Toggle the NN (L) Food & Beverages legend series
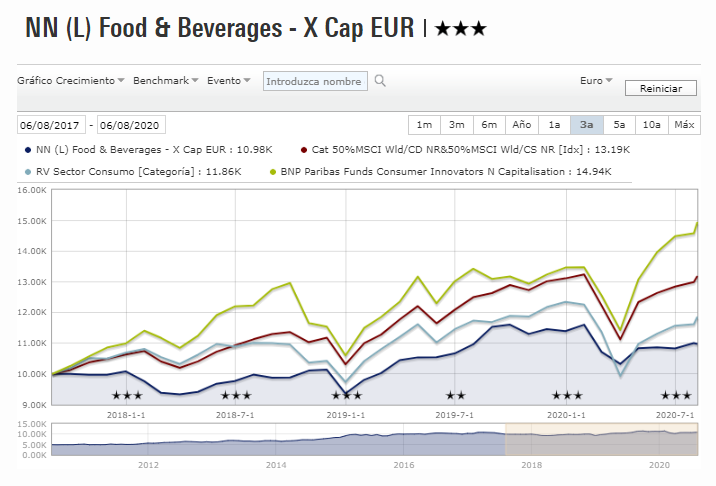The width and height of the screenshot is (716, 486). (145, 149)
